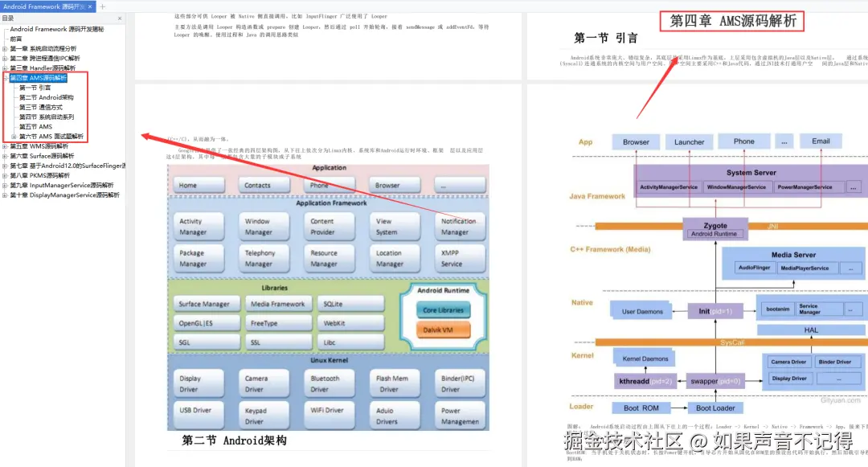Click the 目录 panel title

click(8, 18)
